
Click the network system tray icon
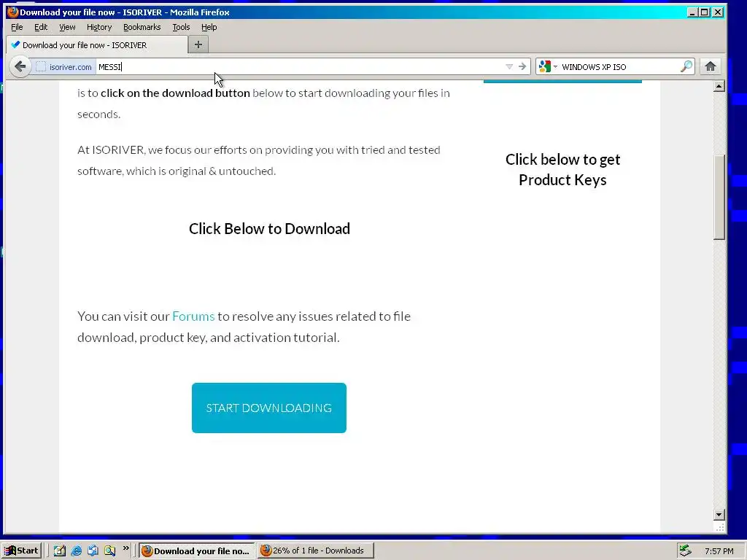(x=685, y=551)
